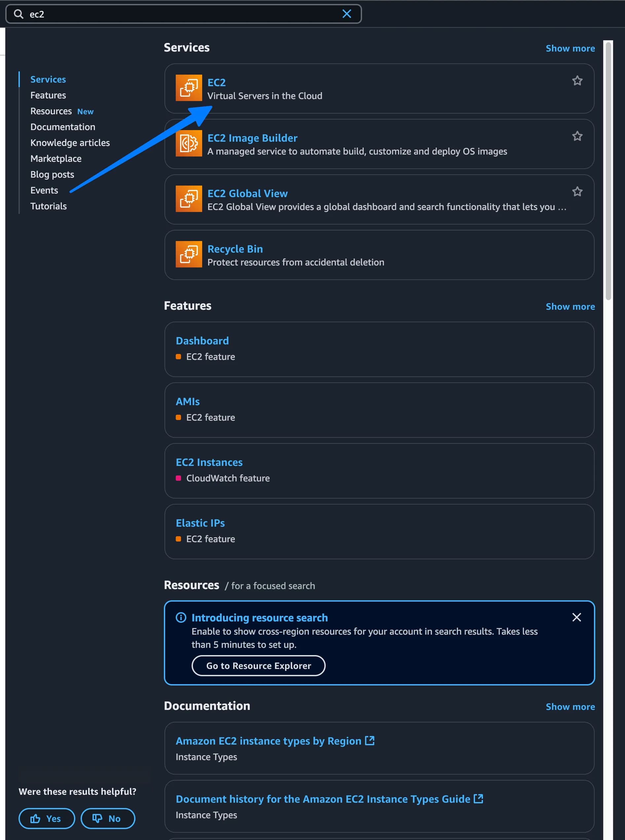Screen dimensions: 625x840
Task: Click Go to Resource Explorer
Action: [258, 666]
